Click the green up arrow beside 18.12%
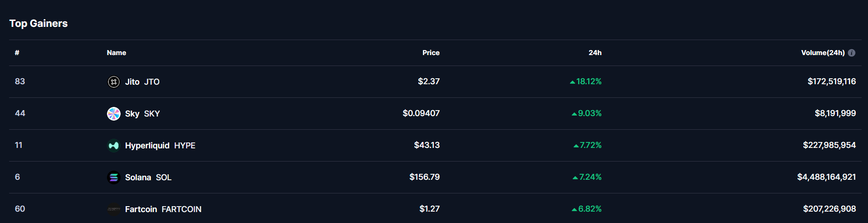The height and width of the screenshot is (223, 868). [x=572, y=82]
